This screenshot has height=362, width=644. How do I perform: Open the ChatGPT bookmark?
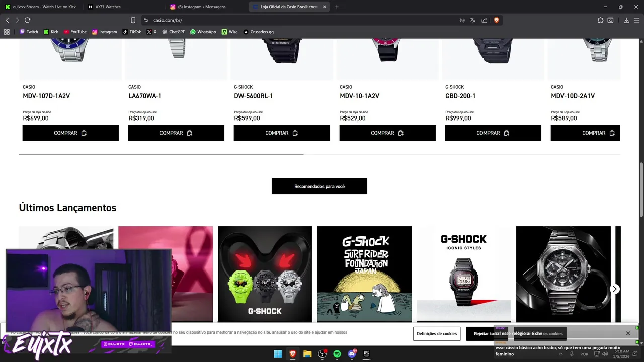tap(174, 32)
